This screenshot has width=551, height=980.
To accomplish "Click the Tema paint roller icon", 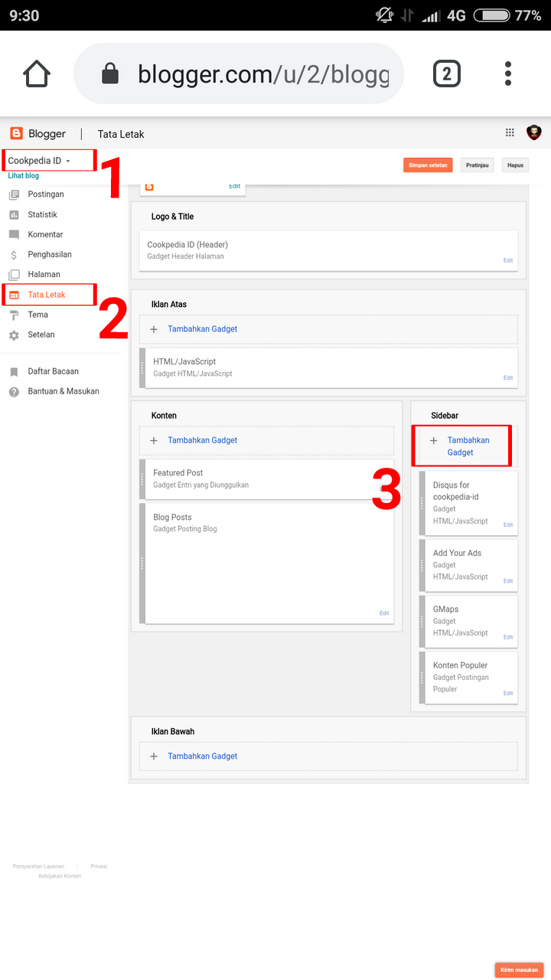I will 14,315.
